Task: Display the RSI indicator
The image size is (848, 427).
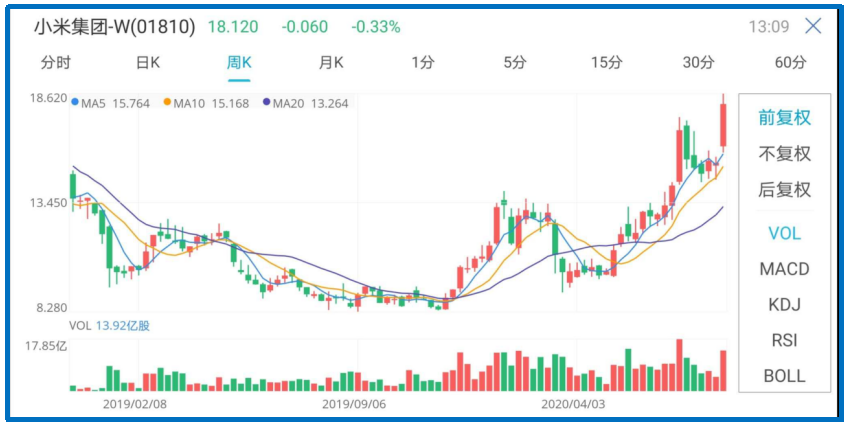Action: [784, 340]
